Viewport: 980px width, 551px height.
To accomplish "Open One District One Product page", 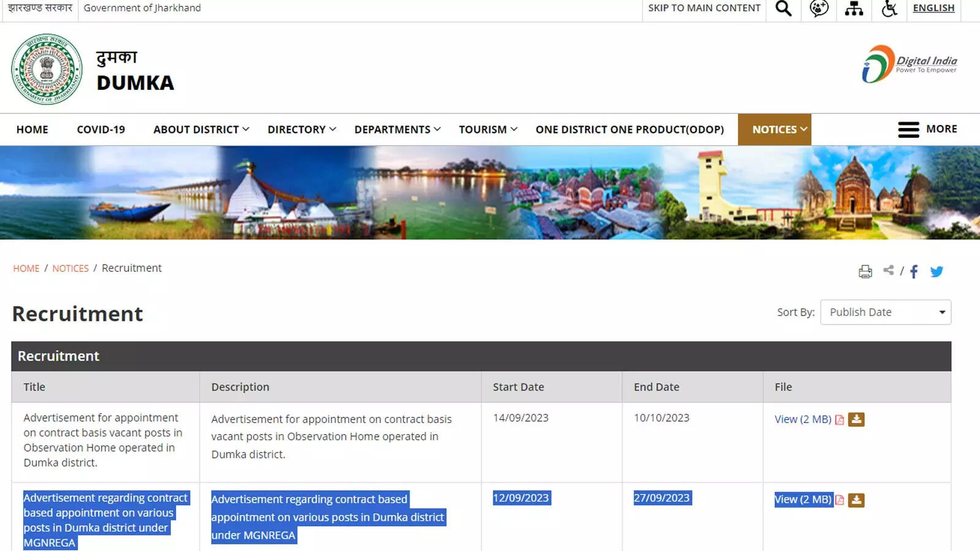I will (630, 130).
